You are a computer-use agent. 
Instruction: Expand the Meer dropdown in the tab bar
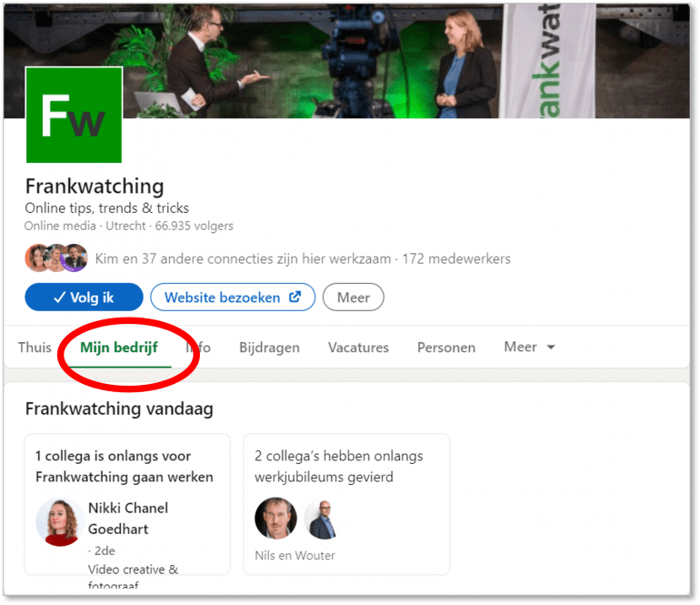(x=529, y=348)
